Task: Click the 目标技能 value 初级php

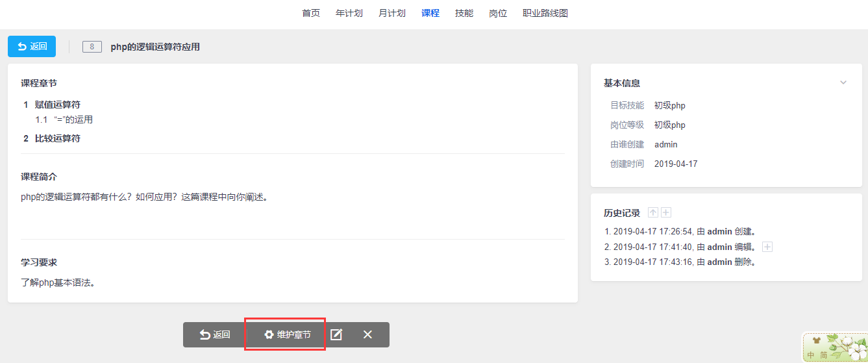Action: point(670,105)
